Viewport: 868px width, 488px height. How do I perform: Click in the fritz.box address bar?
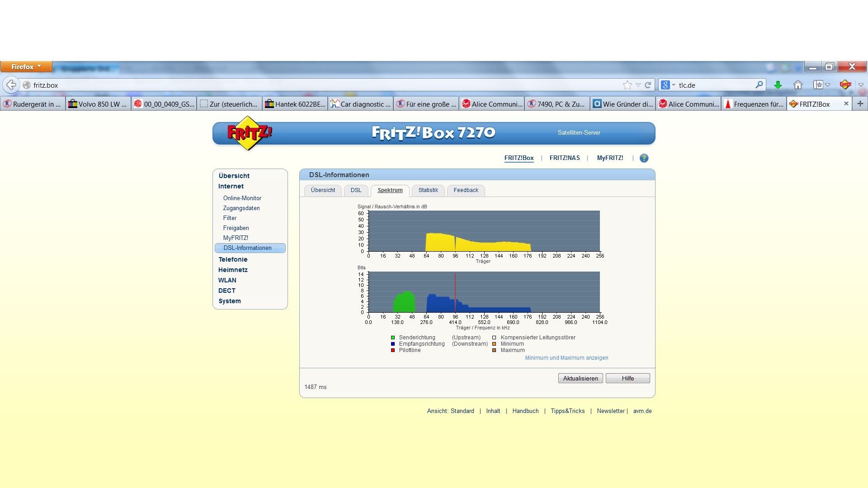point(316,85)
